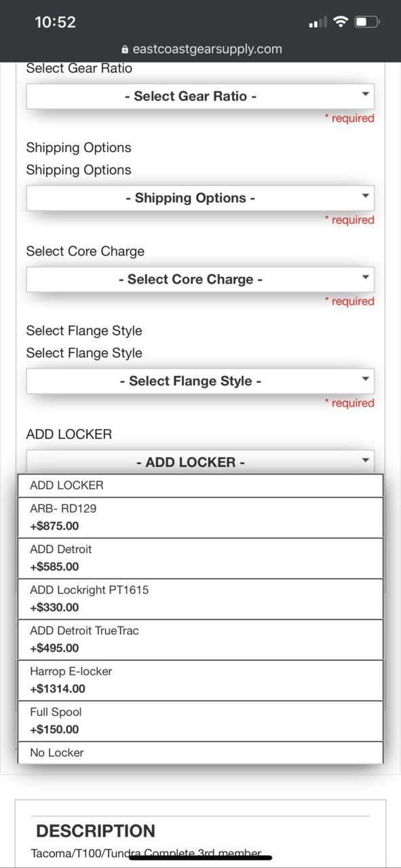Tap the Wi-Fi status icon

(x=339, y=22)
